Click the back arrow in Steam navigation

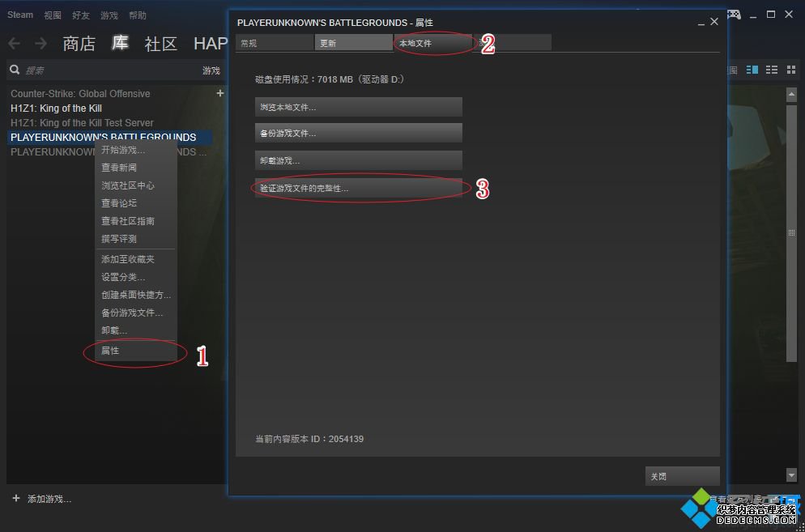[x=14, y=44]
